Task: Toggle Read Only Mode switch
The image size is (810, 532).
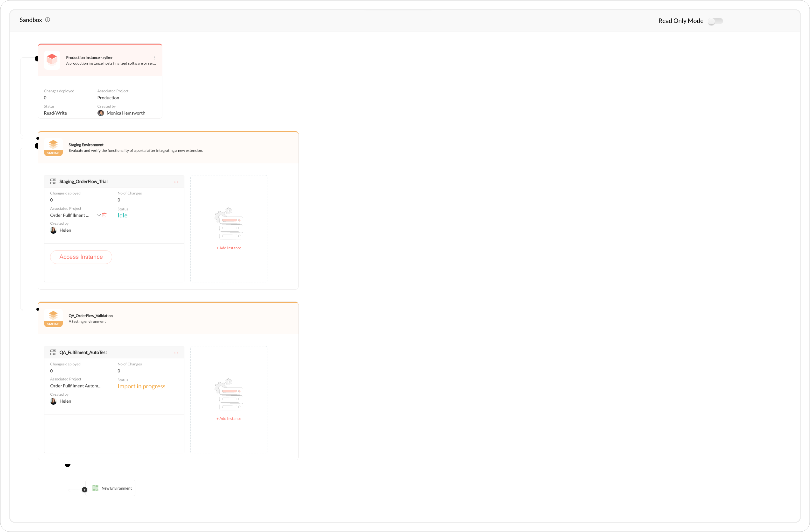Action: (x=715, y=21)
